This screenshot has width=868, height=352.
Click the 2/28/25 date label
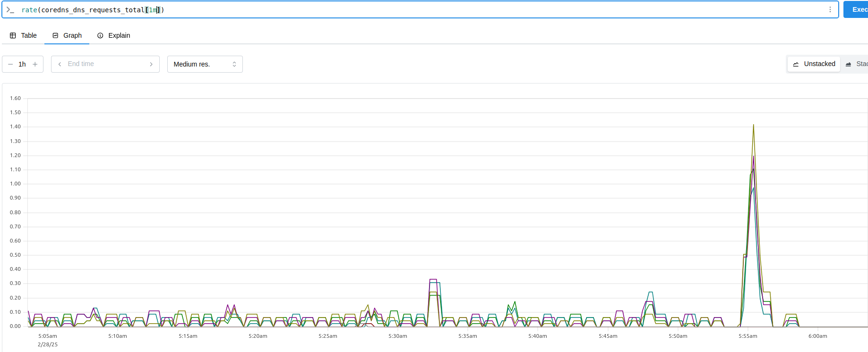(48, 344)
